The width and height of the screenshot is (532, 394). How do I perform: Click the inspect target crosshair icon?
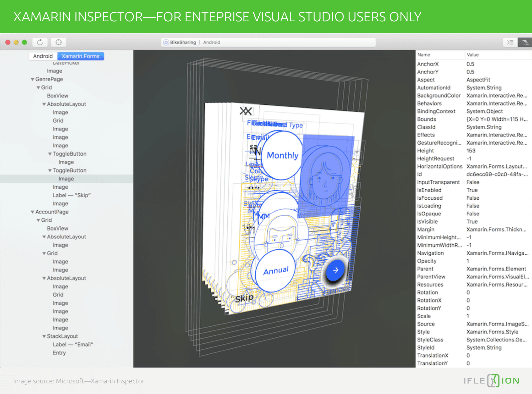59,42
